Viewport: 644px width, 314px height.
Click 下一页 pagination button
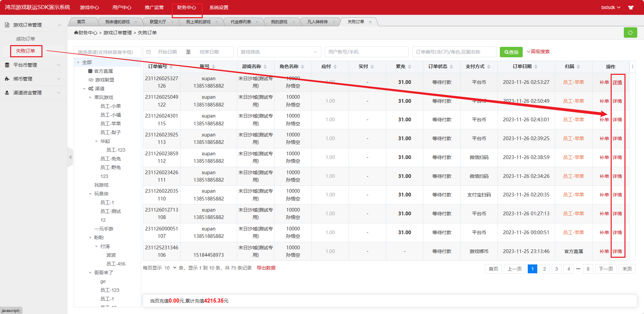606,269
